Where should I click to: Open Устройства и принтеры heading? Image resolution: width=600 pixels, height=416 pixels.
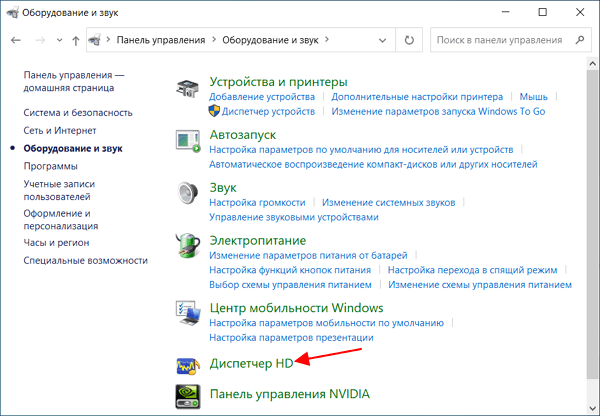click(278, 82)
